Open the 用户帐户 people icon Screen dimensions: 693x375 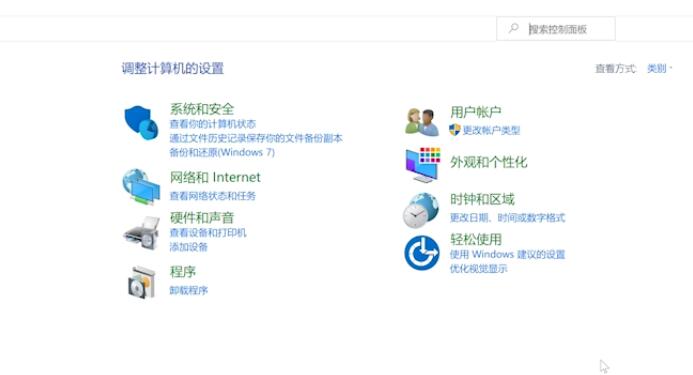[422, 122]
